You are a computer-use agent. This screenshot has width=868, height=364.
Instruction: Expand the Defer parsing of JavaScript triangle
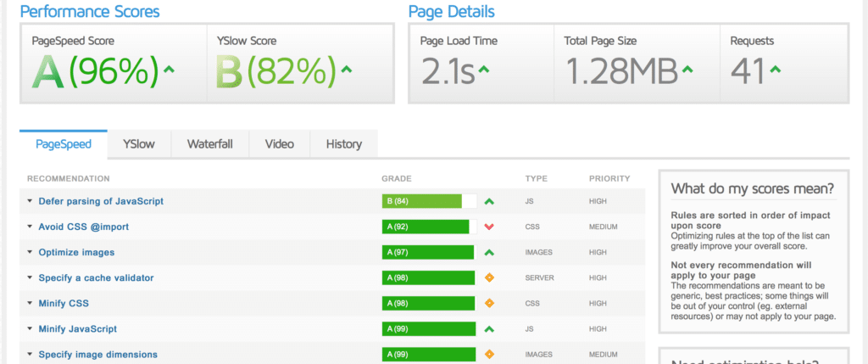coord(30,202)
